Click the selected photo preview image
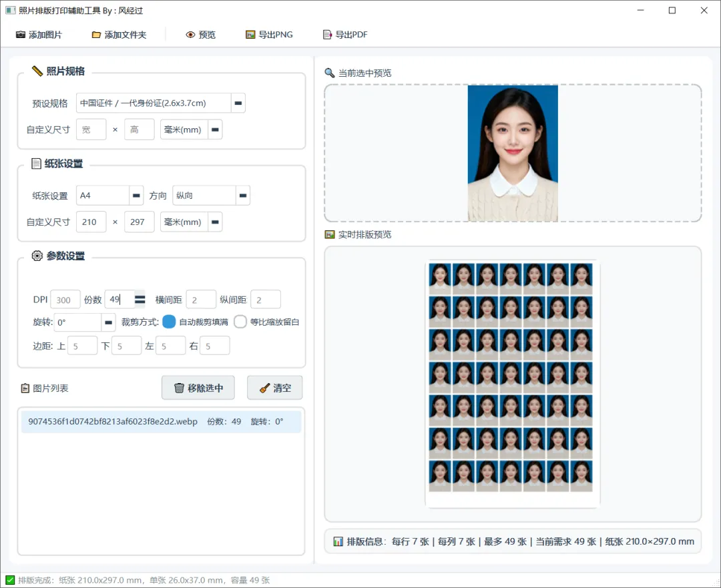Viewport: 721px width, 588px height. [x=513, y=154]
